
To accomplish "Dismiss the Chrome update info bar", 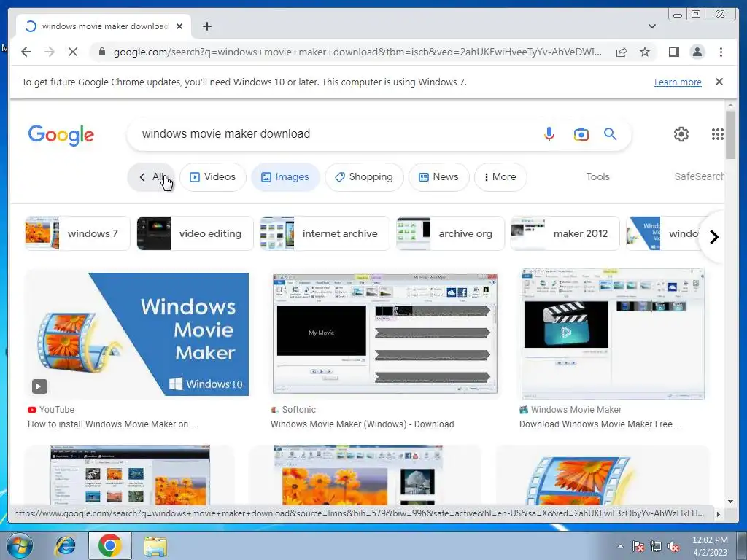I will pos(719,82).
